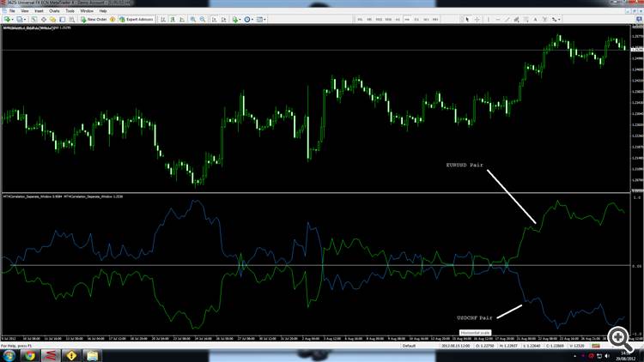
Task: Click the MetaEditor icon beside New Order
Action: [x=112, y=19]
